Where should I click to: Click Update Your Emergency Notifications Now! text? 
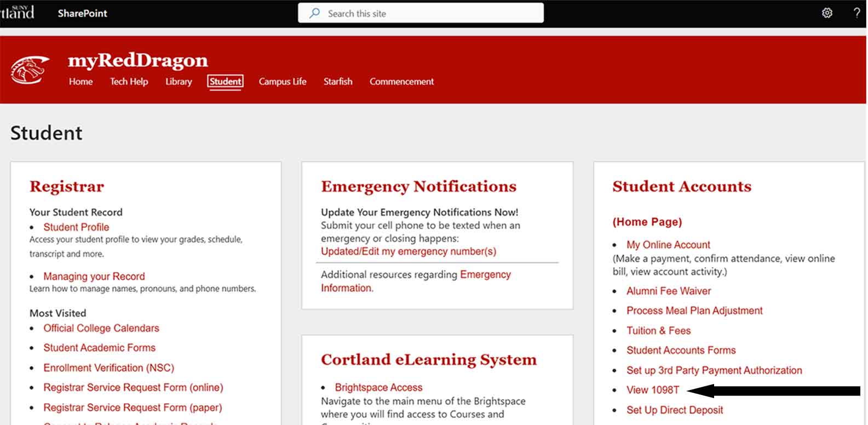[419, 212]
